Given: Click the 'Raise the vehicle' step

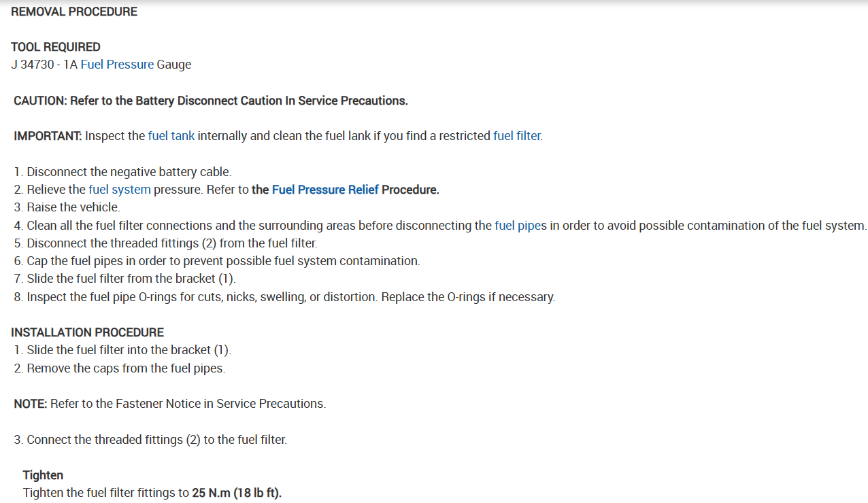Looking at the screenshot, I should click(x=73, y=207).
